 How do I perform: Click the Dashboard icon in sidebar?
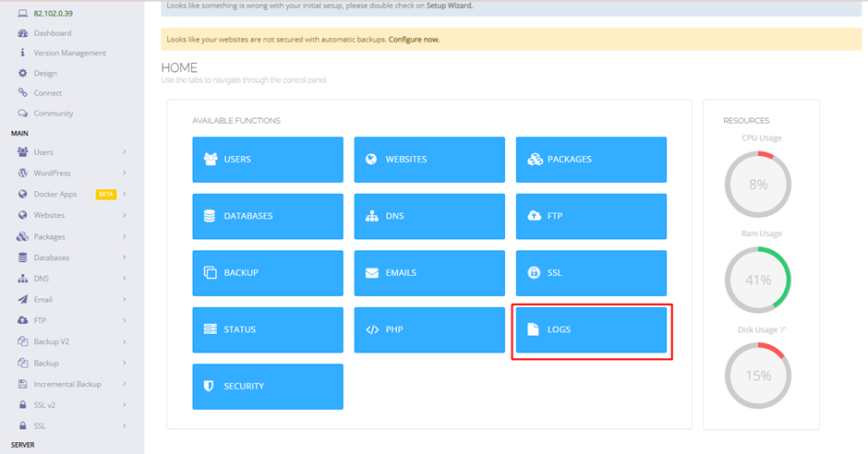23,33
